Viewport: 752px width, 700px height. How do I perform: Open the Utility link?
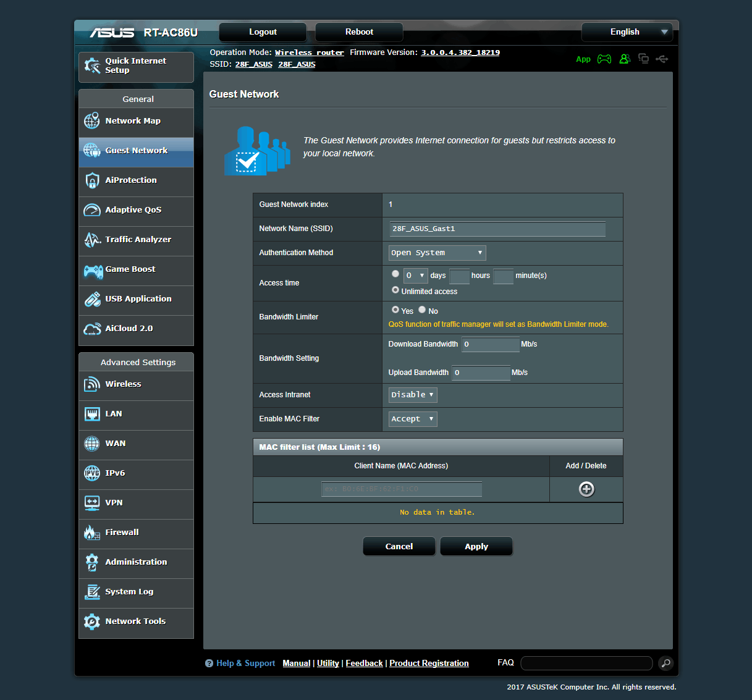(x=328, y=664)
